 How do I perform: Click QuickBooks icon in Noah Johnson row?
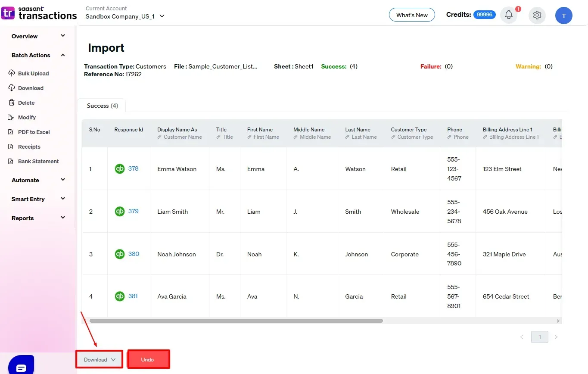pyautogui.click(x=119, y=254)
